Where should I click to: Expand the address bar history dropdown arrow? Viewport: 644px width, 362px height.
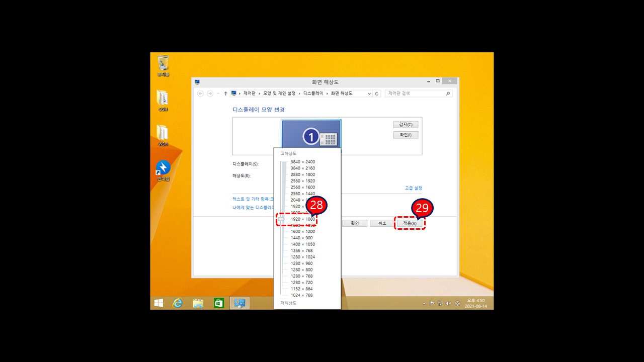click(x=369, y=94)
